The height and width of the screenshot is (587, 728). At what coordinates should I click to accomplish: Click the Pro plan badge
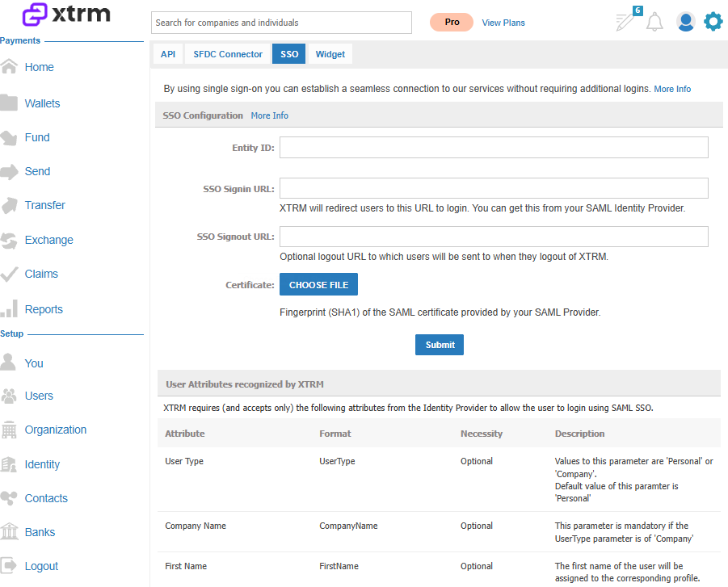(x=452, y=23)
